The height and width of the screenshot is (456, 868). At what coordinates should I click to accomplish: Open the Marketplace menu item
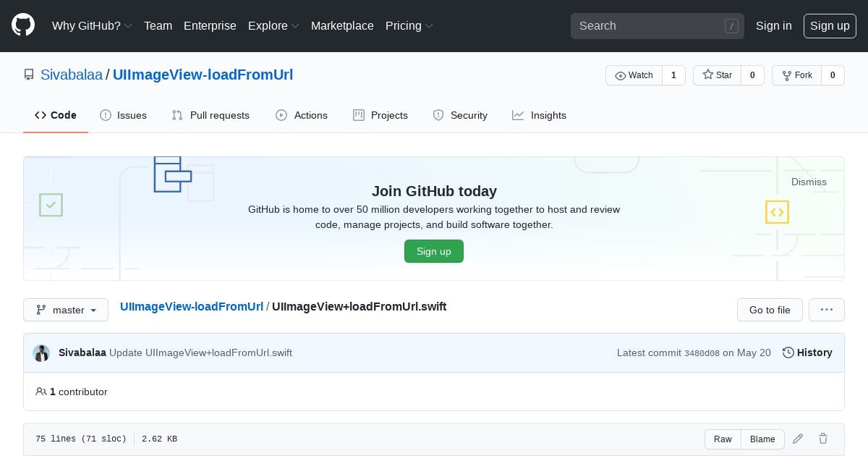(x=342, y=25)
